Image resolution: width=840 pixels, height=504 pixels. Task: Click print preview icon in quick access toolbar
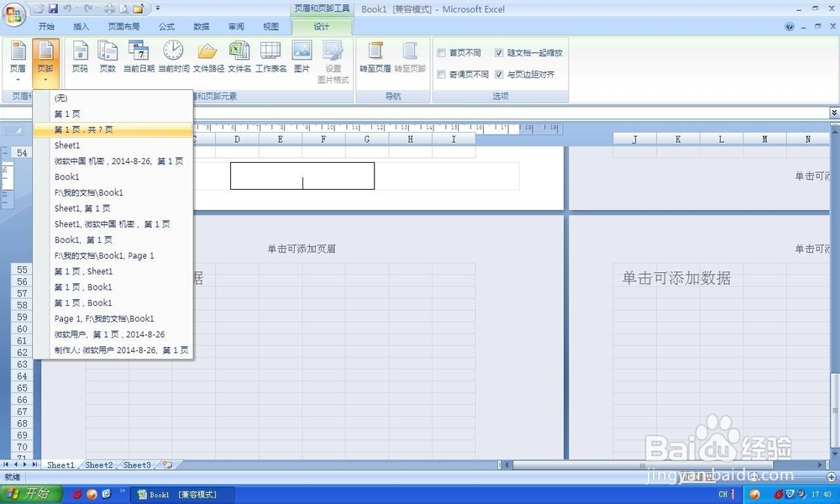123,8
